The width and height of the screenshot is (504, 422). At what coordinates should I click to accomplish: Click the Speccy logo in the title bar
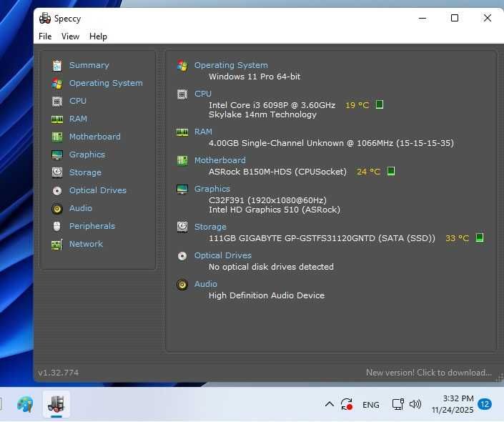(x=45, y=19)
